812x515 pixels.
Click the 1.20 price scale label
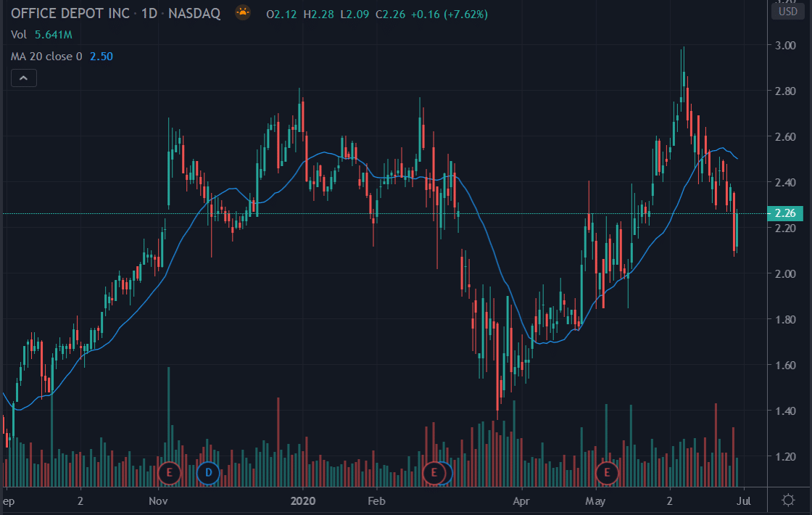point(785,457)
